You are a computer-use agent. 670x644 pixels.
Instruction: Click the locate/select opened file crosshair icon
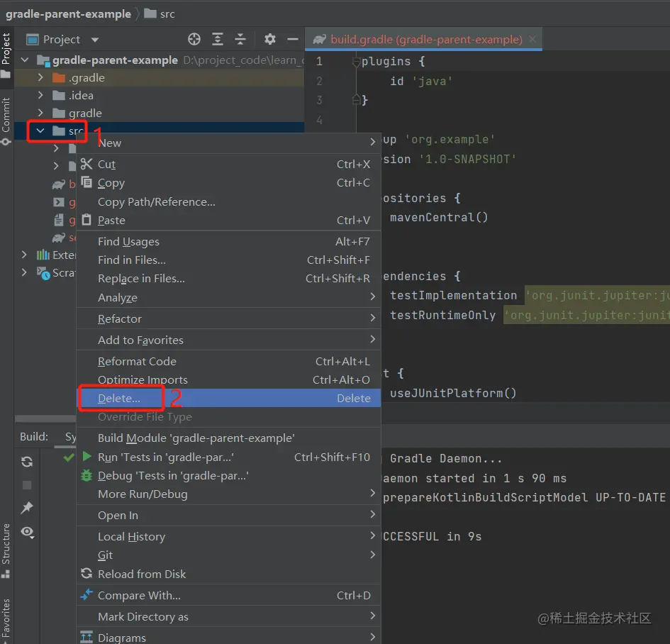coord(194,39)
